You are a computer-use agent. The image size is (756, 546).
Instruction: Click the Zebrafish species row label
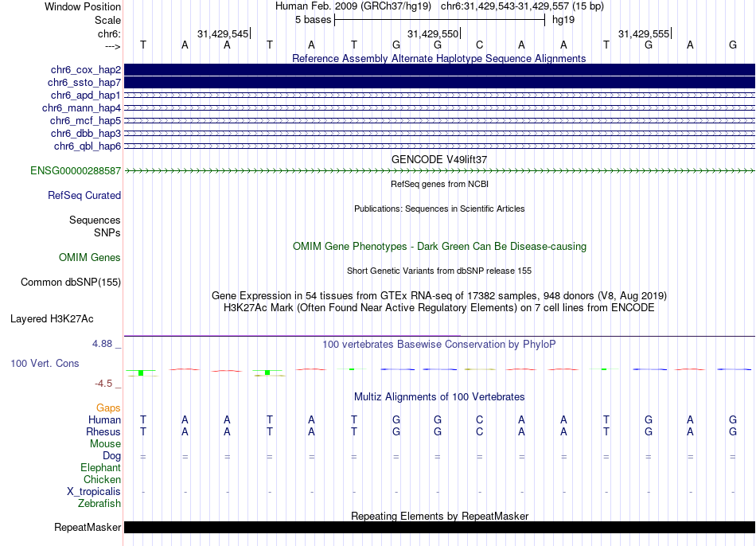(99, 504)
